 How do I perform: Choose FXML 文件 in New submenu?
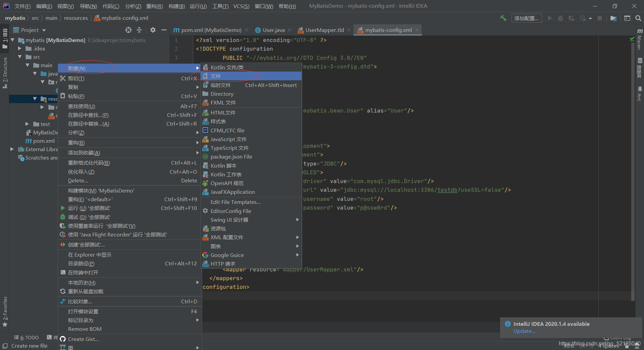tap(251, 102)
